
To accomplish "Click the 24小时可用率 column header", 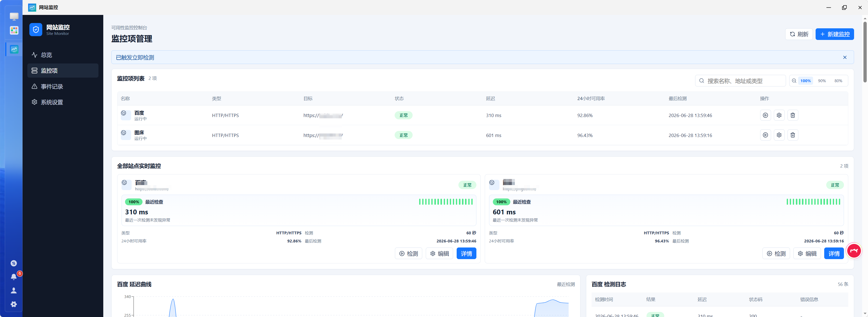I will (x=591, y=99).
